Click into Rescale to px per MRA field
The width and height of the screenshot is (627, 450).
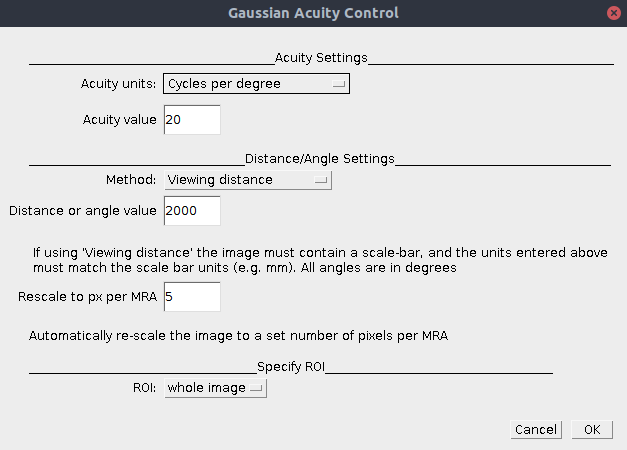coord(192,296)
